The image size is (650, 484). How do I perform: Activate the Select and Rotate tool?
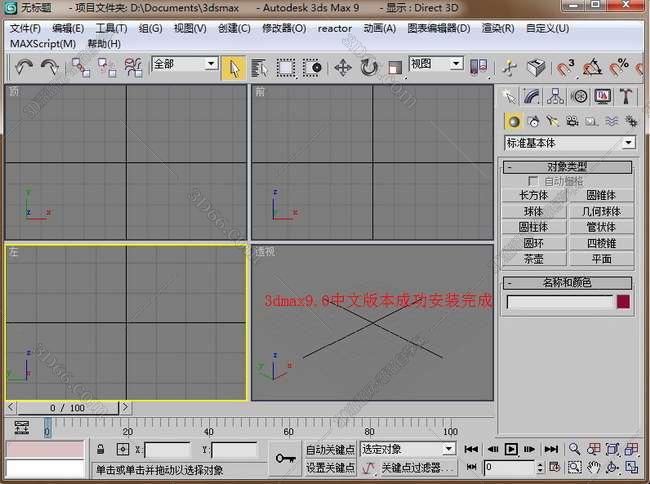[x=369, y=68]
